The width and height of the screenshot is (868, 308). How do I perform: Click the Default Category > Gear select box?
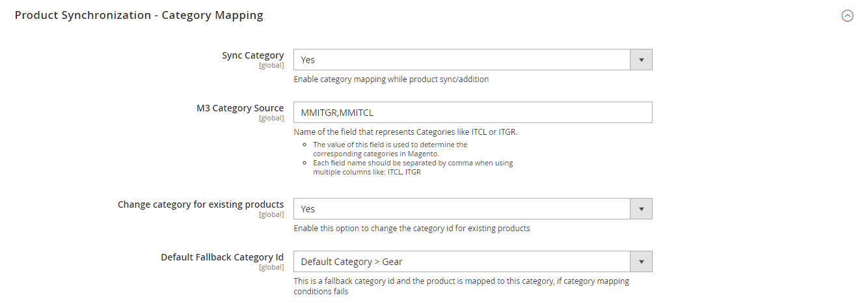point(473,262)
